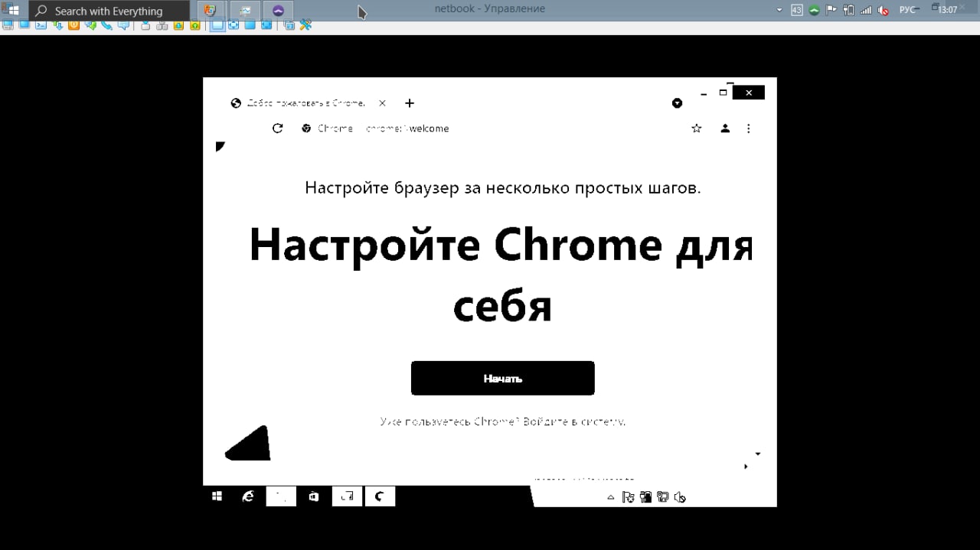The width and height of the screenshot is (980, 550).
Task: Click the chat bubble toolbar icon
Action: coord(123,25)
